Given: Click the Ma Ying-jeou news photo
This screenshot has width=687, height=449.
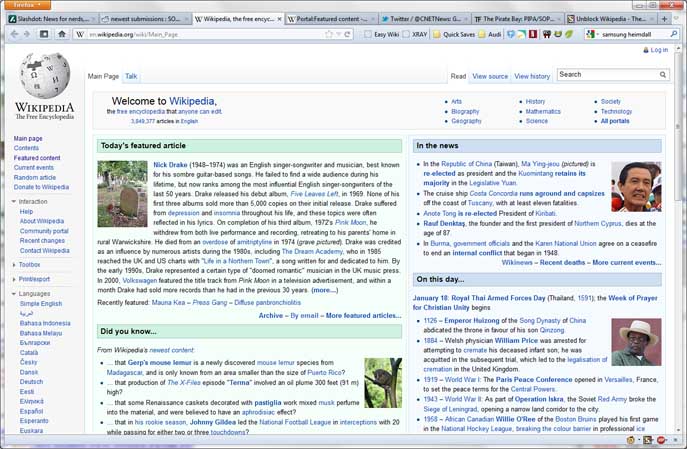Looking at the screenshot, I should tap(636, 187).
